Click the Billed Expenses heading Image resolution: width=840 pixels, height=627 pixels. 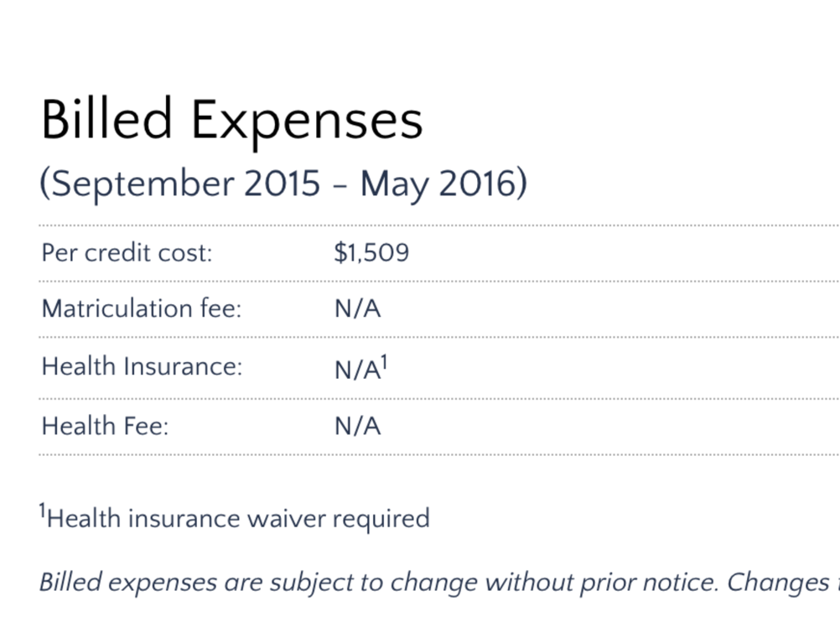point(231,120)
